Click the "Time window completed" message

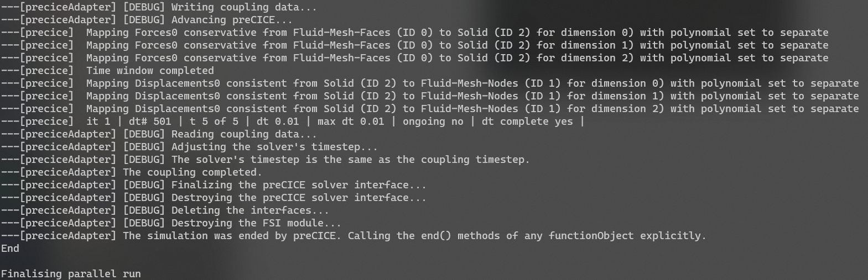click(x=150, y=71)
